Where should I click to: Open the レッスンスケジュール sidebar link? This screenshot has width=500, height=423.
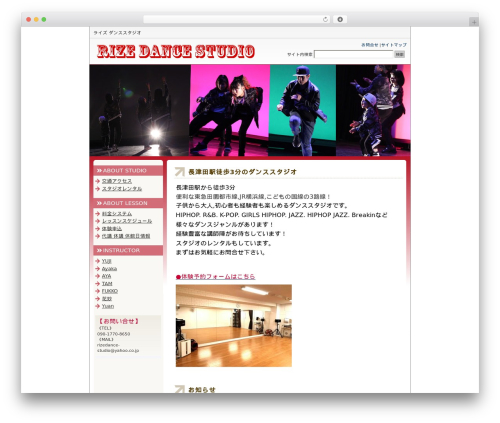pos(127,221)
